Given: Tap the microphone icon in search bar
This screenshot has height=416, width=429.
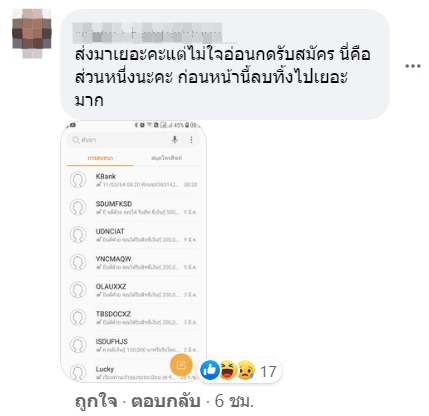Looking at the screenshot, I should point(174,140).
